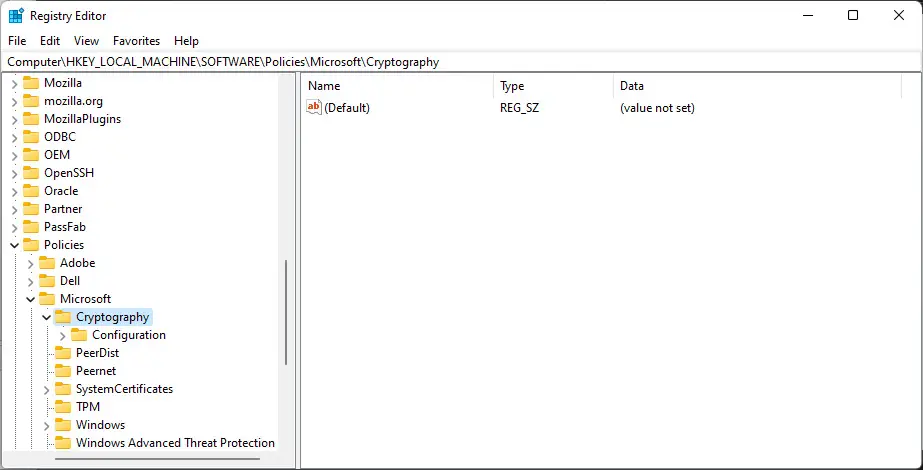Expand the Partner key

[15, 210]
